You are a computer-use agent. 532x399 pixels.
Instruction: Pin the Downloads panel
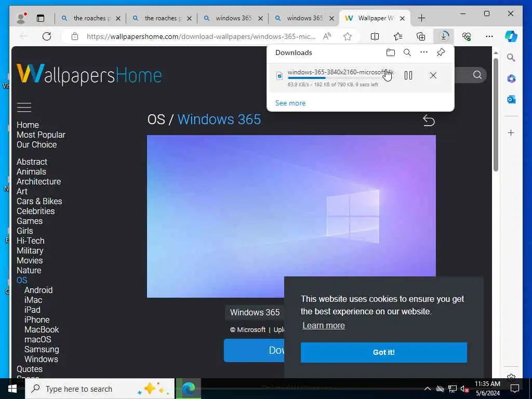441,52
